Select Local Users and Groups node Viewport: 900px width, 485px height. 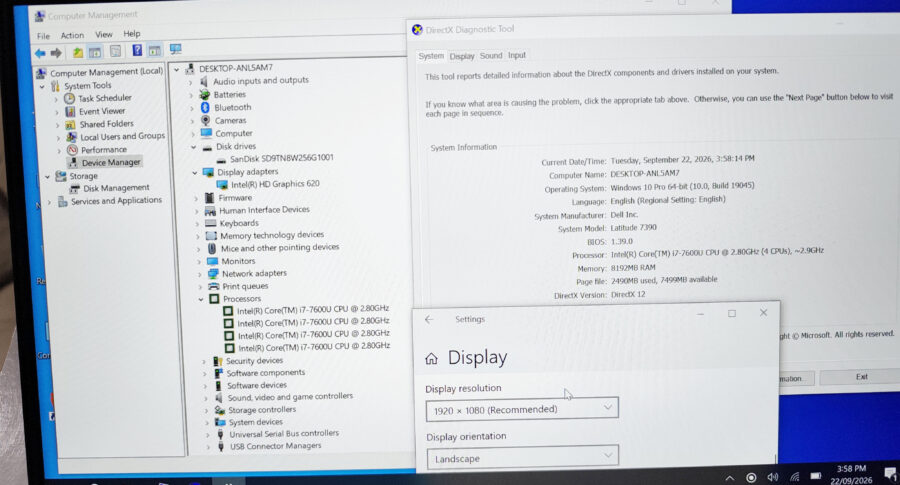pos(122,137)
